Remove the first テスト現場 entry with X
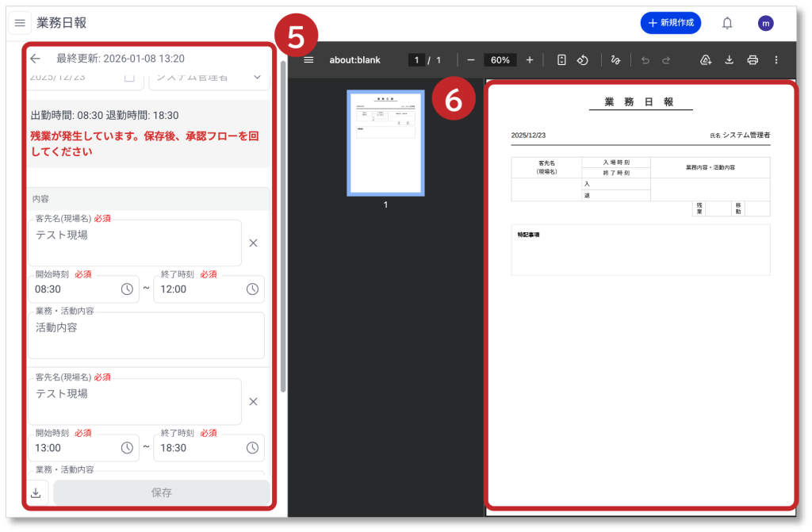 pyautogui.click(x=253, y=243)
